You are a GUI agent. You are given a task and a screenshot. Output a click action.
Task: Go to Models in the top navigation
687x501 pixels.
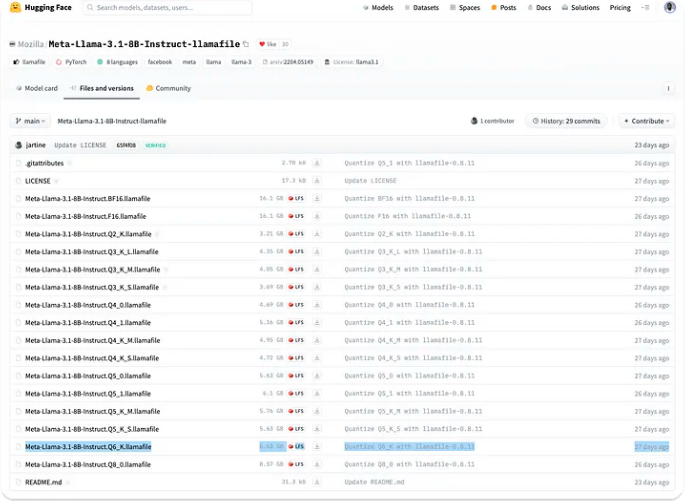pos(378,7)
